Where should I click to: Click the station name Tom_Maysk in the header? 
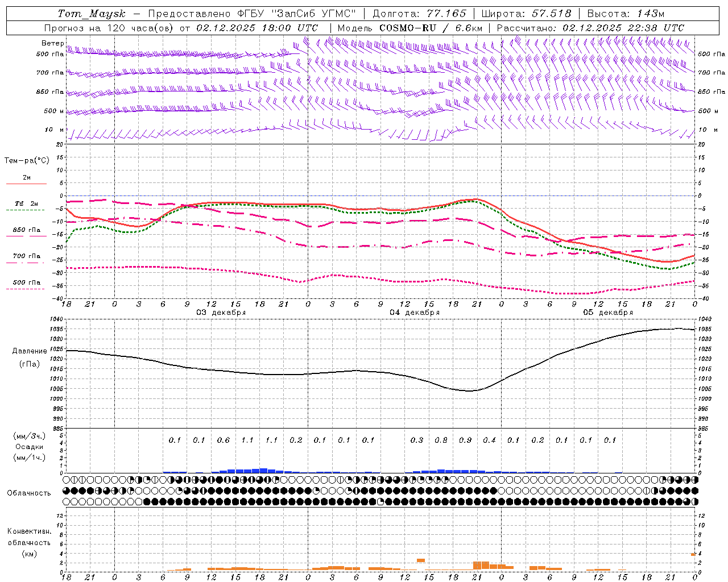(92, 14)
